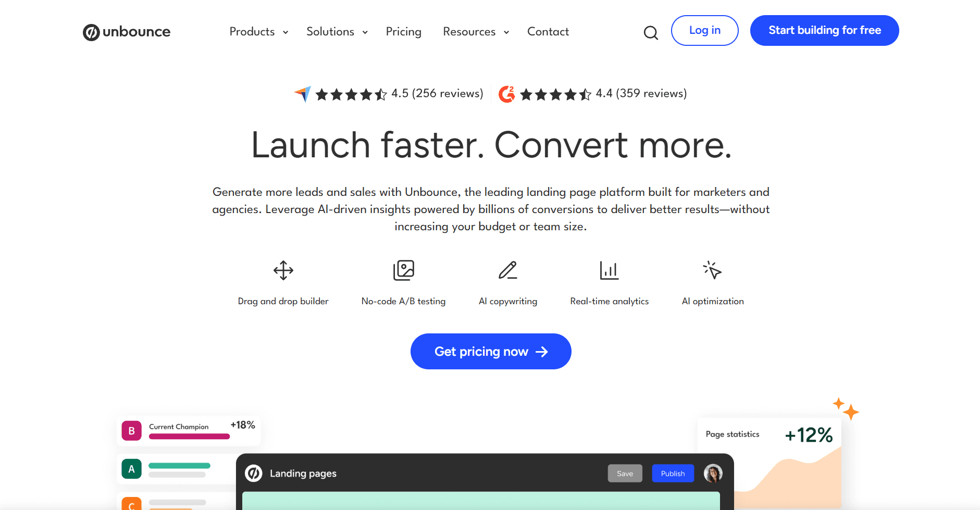Screen dimensions: 980x510
Task: Click the Save button in preview
Action: [x=625, y=474]
